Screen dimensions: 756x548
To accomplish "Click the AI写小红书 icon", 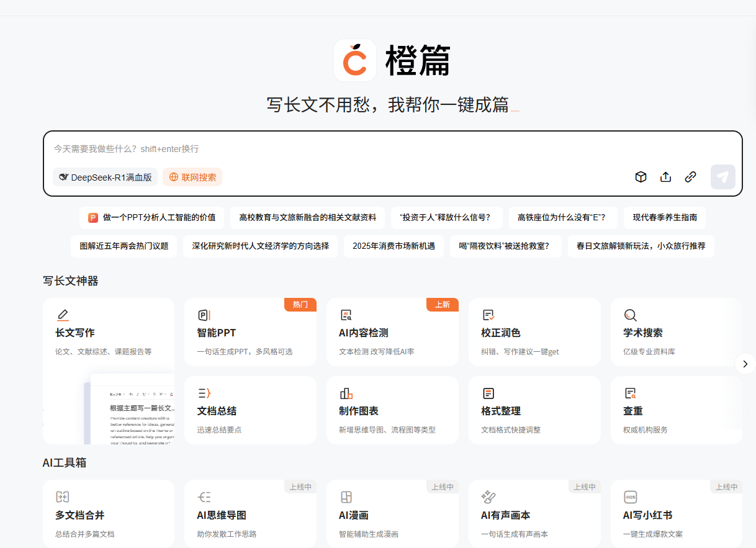I will [x=631, y=497].
